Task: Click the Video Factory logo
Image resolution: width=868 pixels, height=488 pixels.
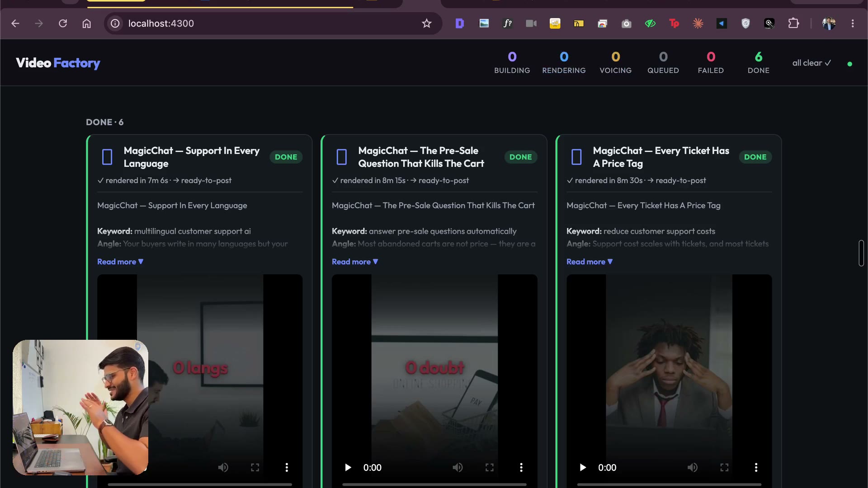Action: (x=58, y=63)
